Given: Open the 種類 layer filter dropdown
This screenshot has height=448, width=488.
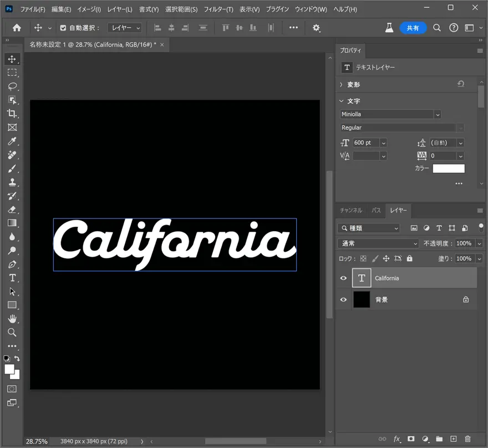Looking at the screenshot, I should pyautogui.click(x=369, y=228).
